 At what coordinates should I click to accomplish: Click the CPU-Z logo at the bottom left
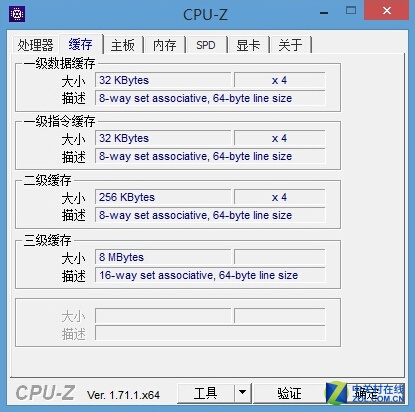pyautogui.click(x=45, y=393)
